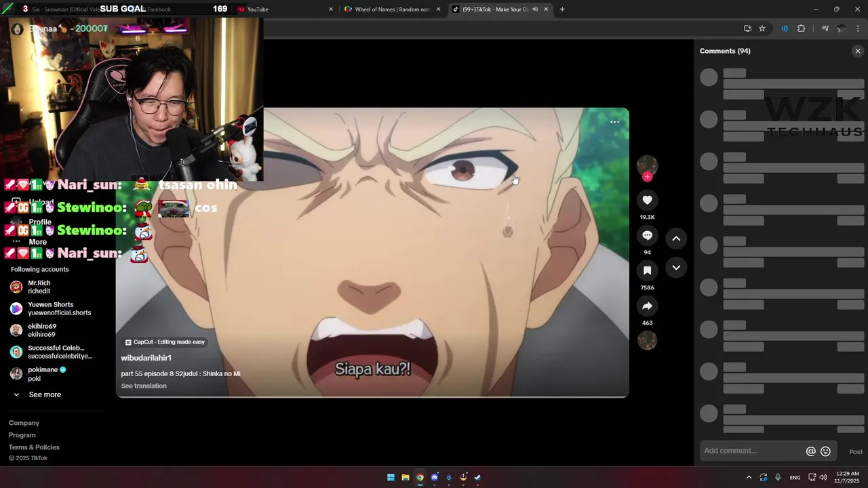Open Successful Celeb... following account
The width and height of the screenshot is (868, 488).
(x=51, y=352)
